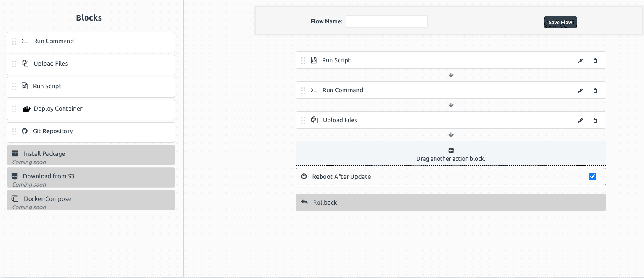Grab the drag handle of Run Command block
The width and height of the screenshot is (644, 278).
(14, 41)
